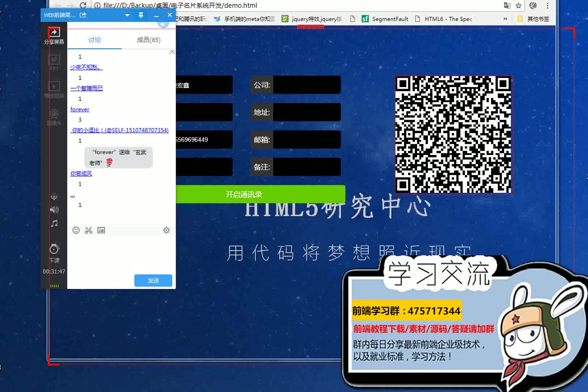The height and width of the screenshot is (392, 588).
Task: Switch to the 成员(85) tab
Action: point(148,39)
